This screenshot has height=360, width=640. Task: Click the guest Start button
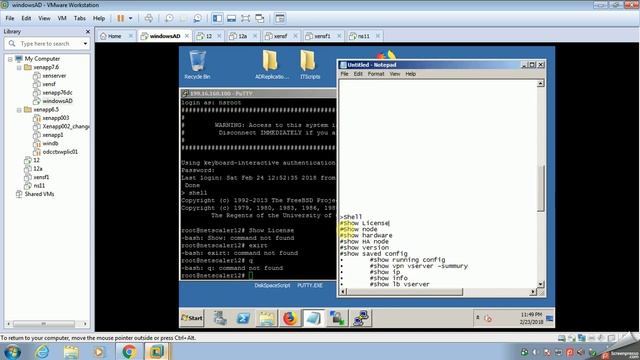click(192, 318)
